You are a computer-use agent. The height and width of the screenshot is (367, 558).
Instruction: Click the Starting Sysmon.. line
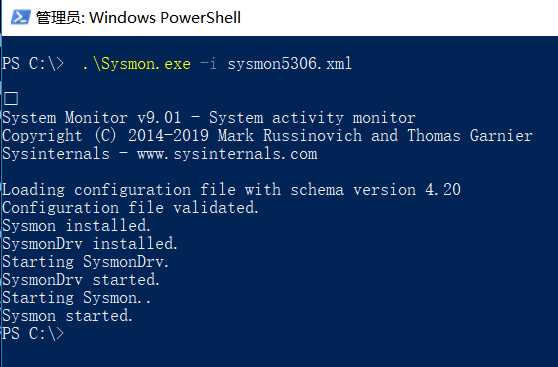pos(76,298)
